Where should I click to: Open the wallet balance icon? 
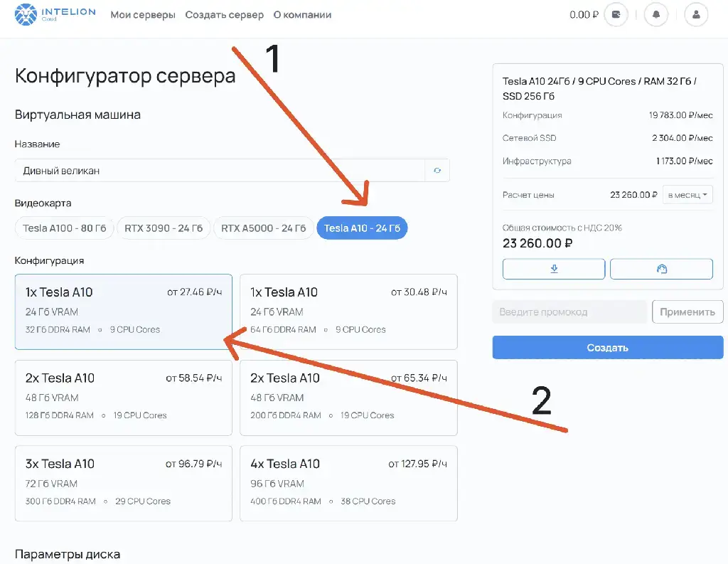click(x=616, y=15)
